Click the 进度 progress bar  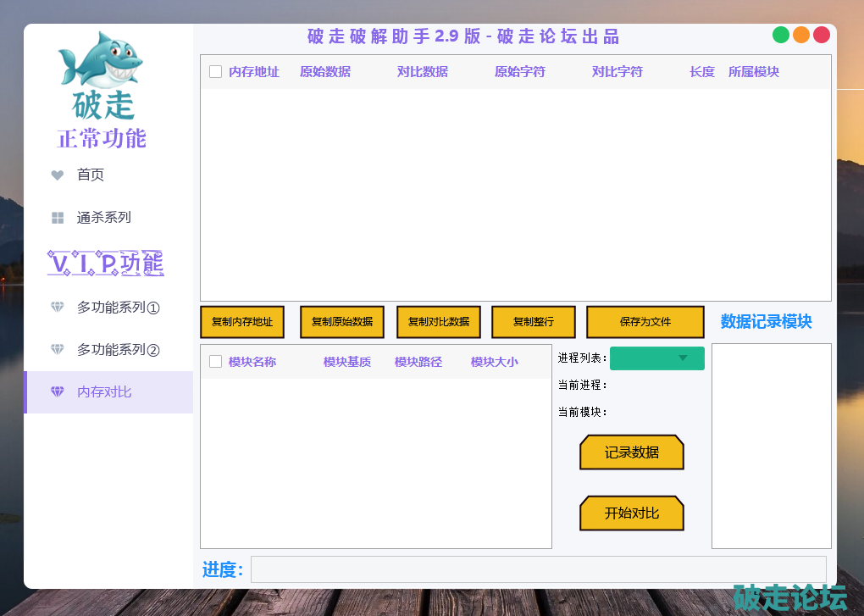tap(538, 569)
